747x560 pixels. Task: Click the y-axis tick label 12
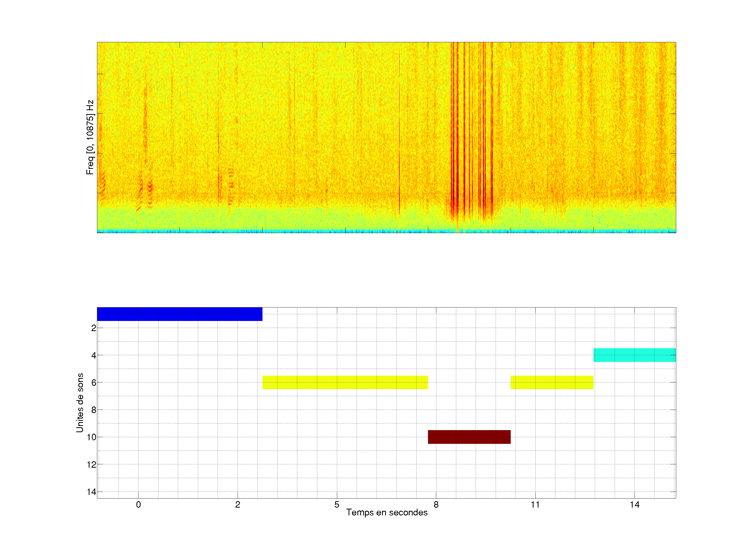(91, 465)
